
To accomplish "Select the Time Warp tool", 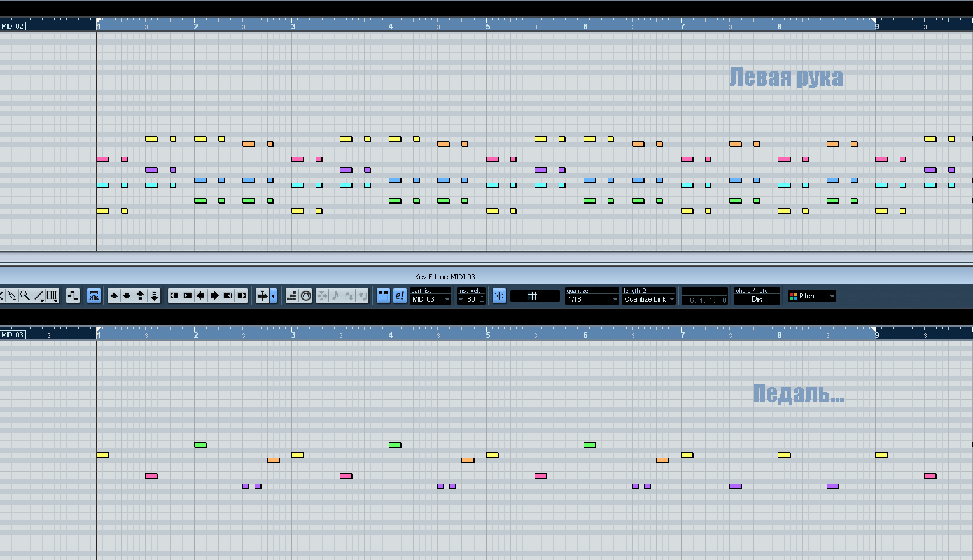I will pyautogui.click(x=52, y=296).
